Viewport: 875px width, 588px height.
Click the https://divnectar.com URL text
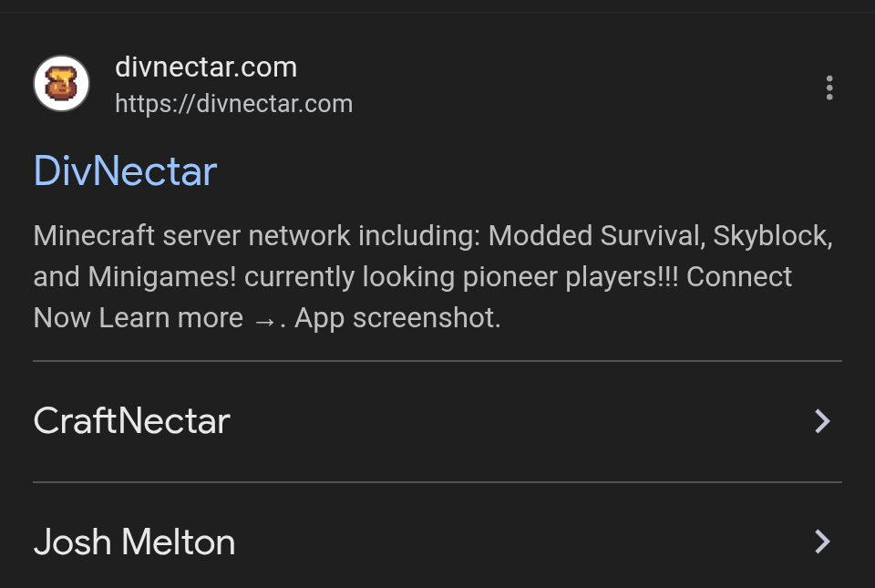233,104
